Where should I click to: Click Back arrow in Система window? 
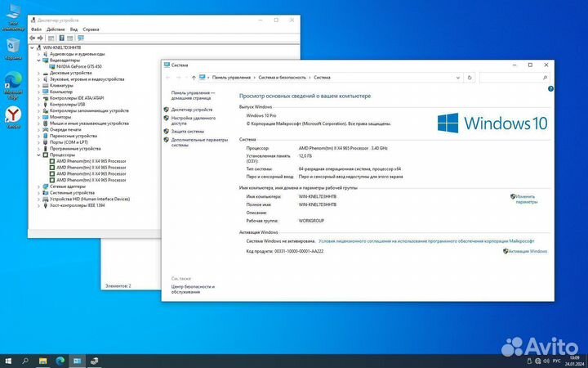tap(168, 78)
